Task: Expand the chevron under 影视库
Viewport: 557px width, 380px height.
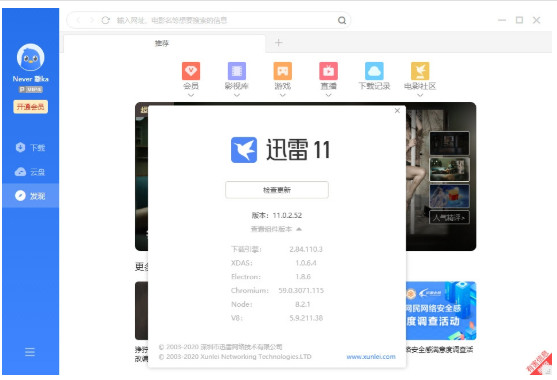Action: click(x=237, y=95)
